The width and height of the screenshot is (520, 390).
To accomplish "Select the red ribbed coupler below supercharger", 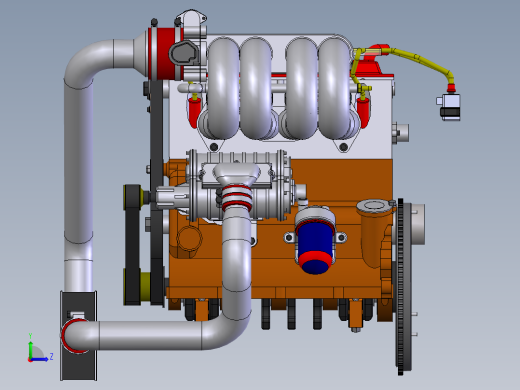I will [x=237, y=198].
